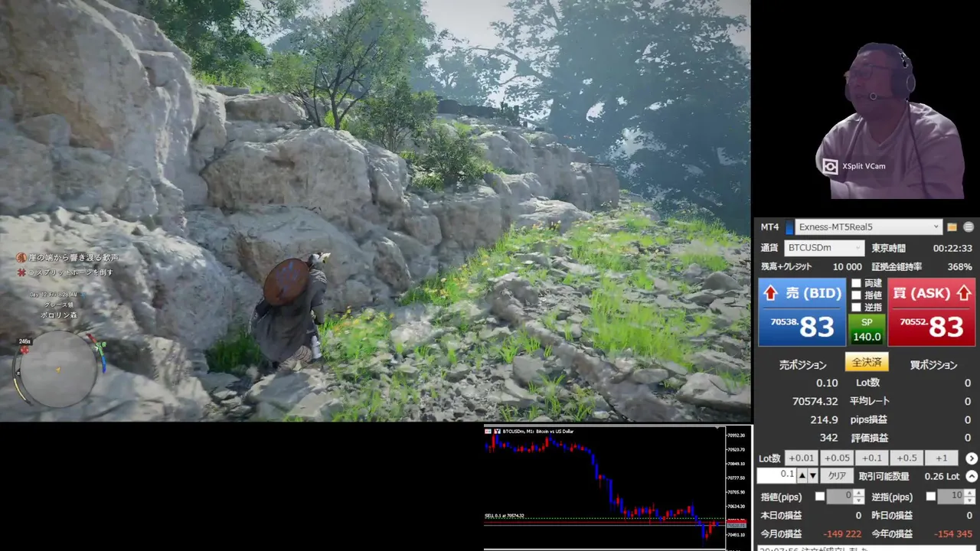Viewport: 980px width, 551px height.
Task: Click the red 買 (ASK) buy button
Action: point(932,312)
